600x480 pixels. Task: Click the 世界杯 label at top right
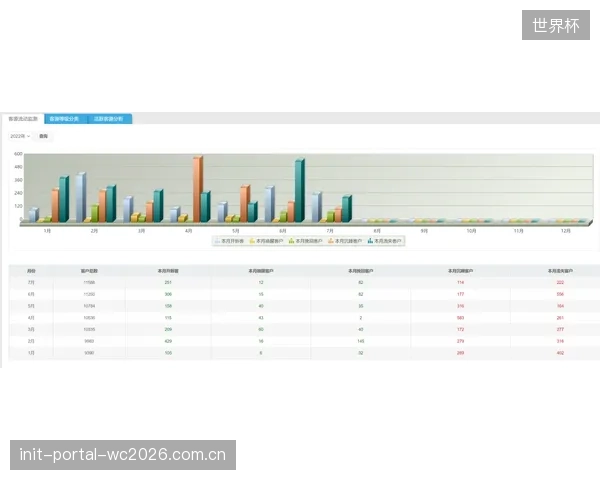pyautogui.click(x=556, y=25)
